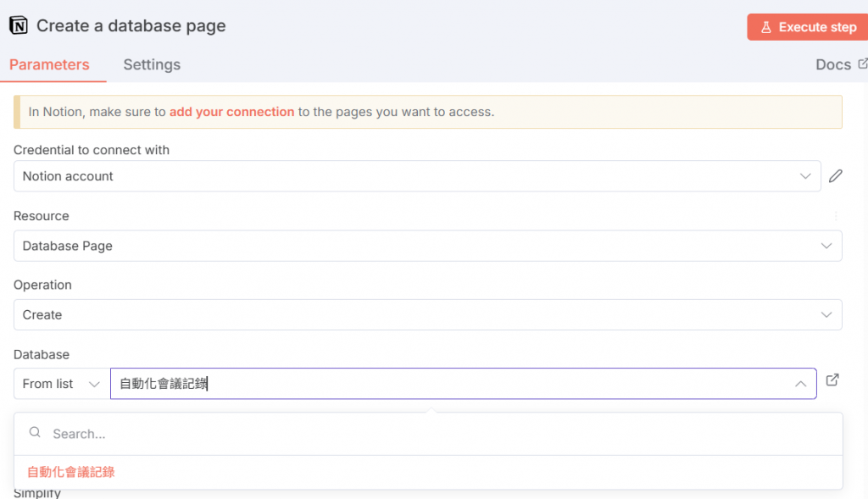
Task: Switch to the Settings tab
Action: coord(152,64)
